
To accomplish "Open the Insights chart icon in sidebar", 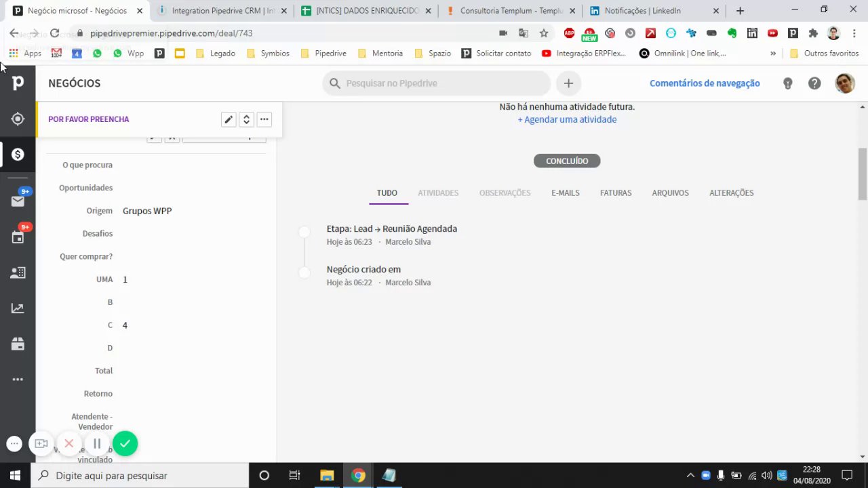I will pos(18,308).
